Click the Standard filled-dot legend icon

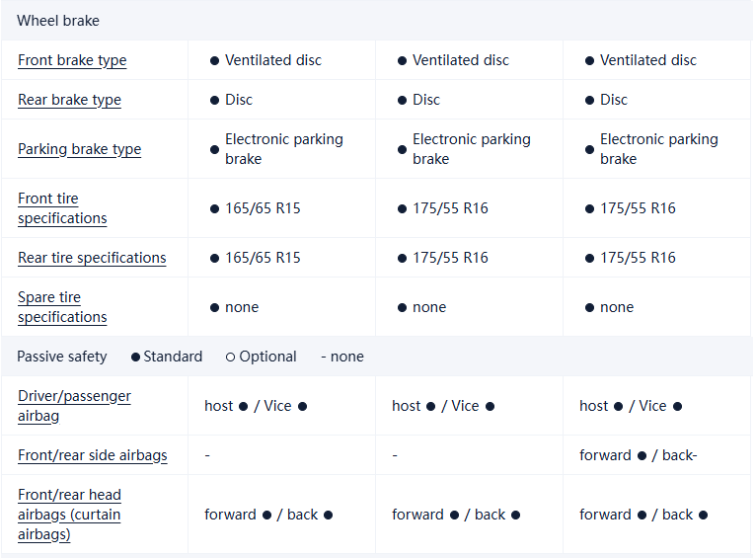click(135, 357)
